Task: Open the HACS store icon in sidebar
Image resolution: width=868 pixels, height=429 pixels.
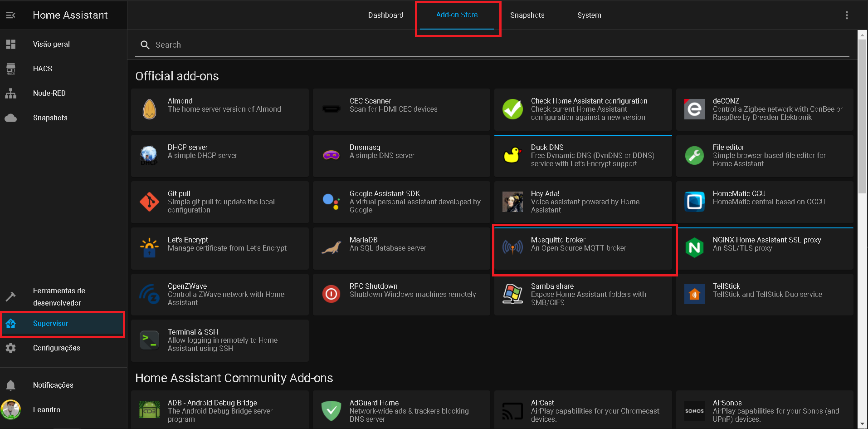Action: (x=10, y=69)
